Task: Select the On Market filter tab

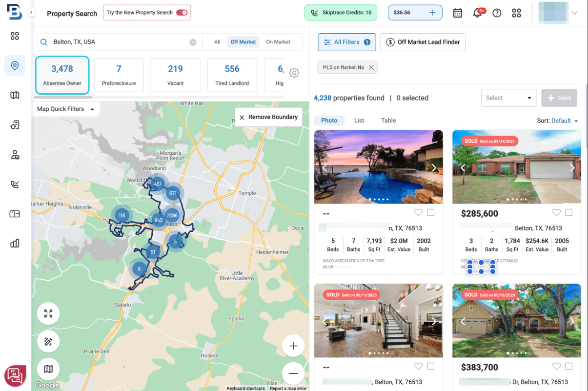Action: (x=278, y=42)
